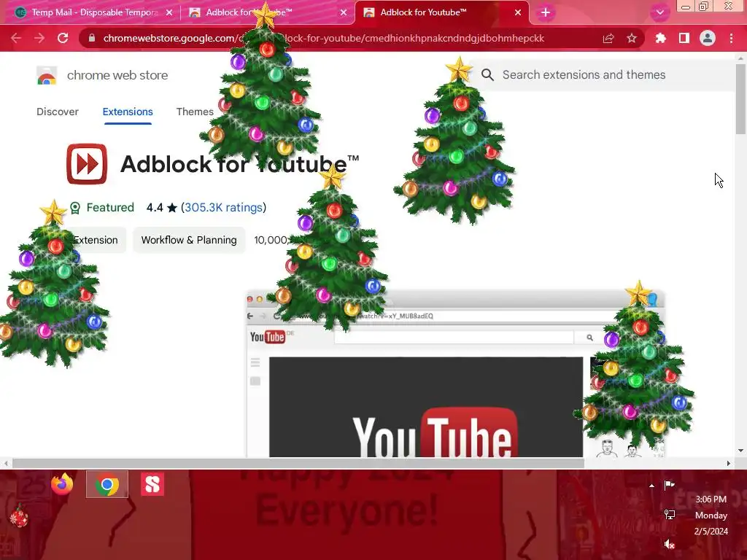Viewport: 747px width, 560px height.
Task: Open the Extensions section
Action: click(x=128, y=112)
